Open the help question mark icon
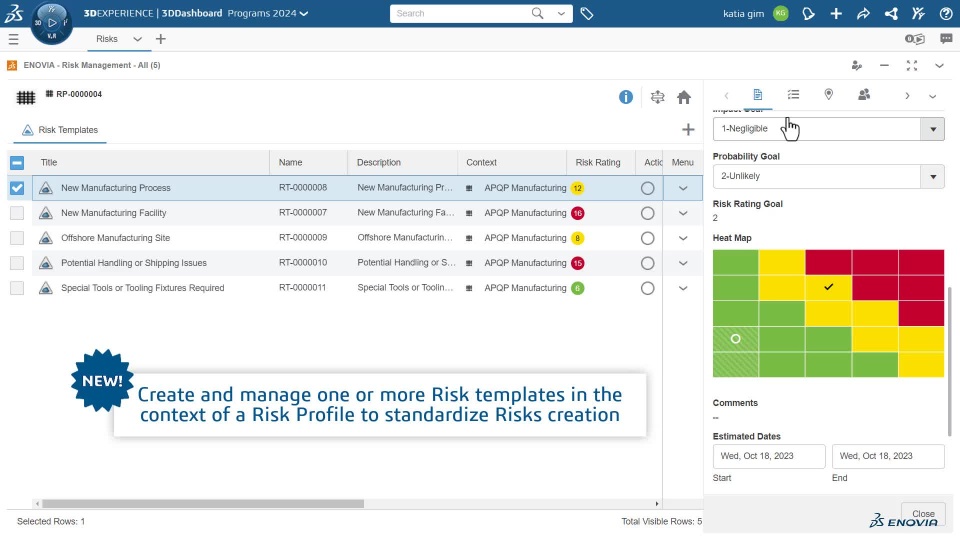Viewport: 960px width, 540px height. [x=946, y=14]
